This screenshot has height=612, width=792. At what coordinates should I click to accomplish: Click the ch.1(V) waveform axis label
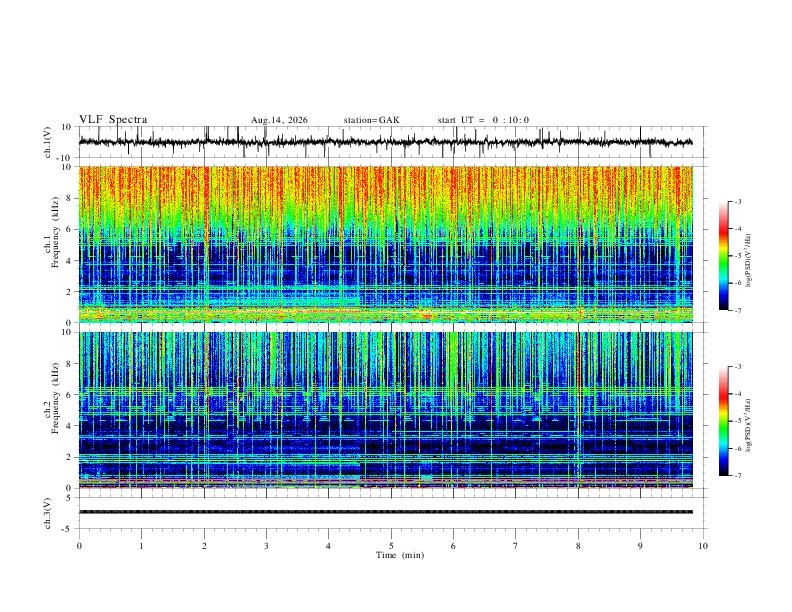pos(48,142)
